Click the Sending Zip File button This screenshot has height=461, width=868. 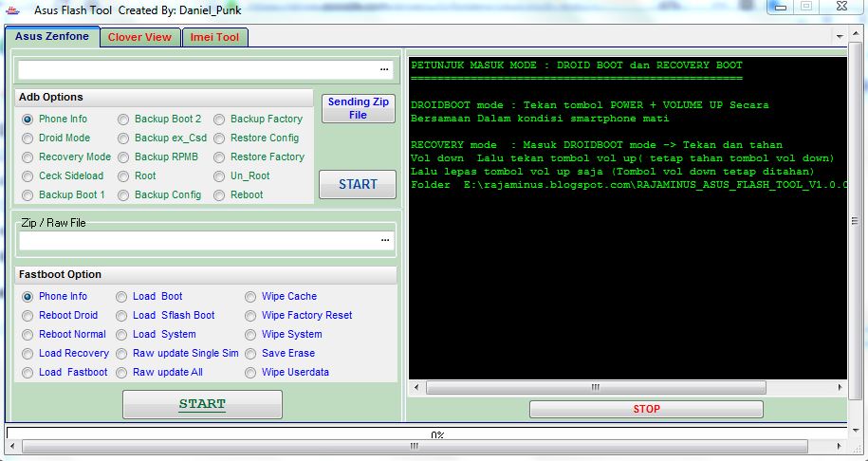(x=359, y=108)
